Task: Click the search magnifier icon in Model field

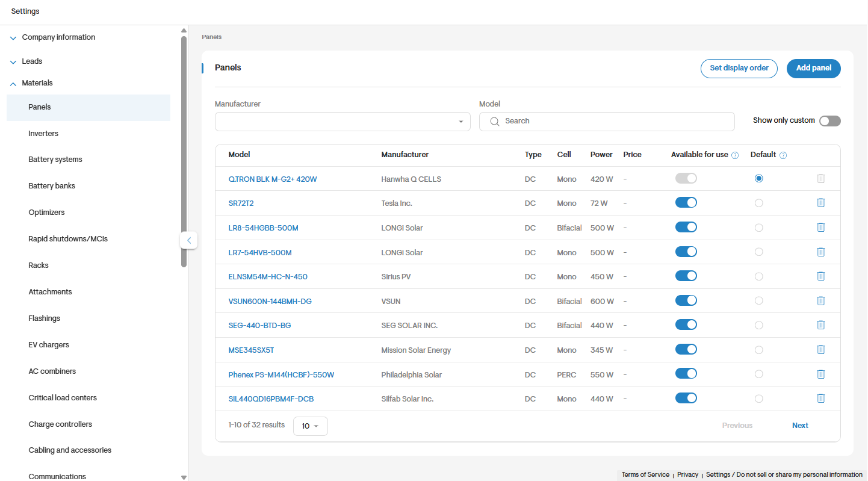Action: pyautogui.click(x=495, y=121)
